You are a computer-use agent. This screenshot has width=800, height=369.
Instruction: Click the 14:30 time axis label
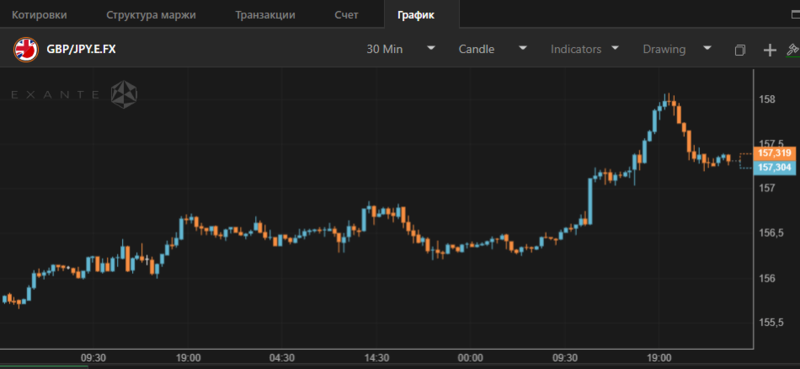click(376, 358)
